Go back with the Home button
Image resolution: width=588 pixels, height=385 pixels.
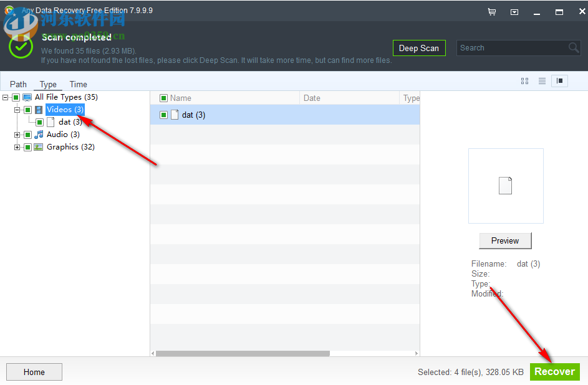tap(34, 372)
